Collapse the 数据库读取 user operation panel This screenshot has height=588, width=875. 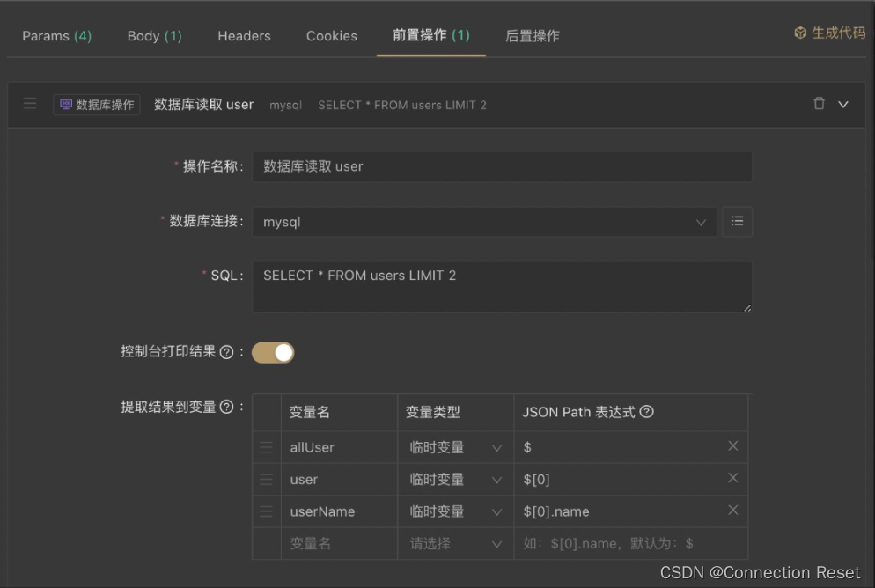[843, 105]
